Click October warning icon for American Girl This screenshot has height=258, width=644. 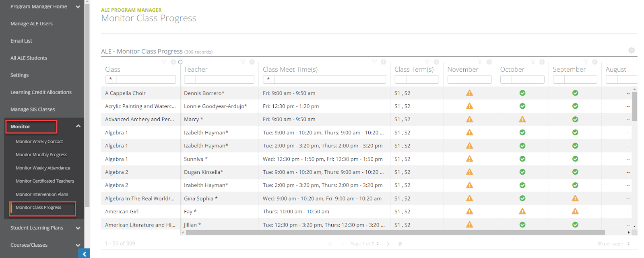click(522, 211)
